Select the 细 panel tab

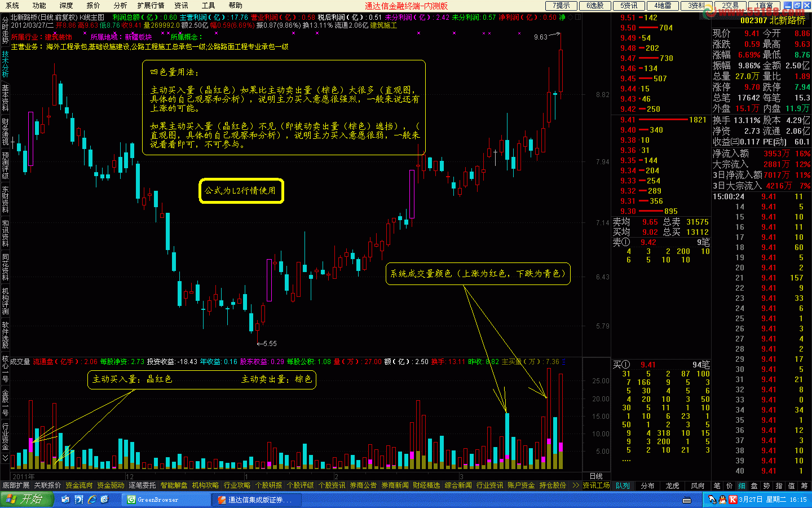[x=742, y=485]
